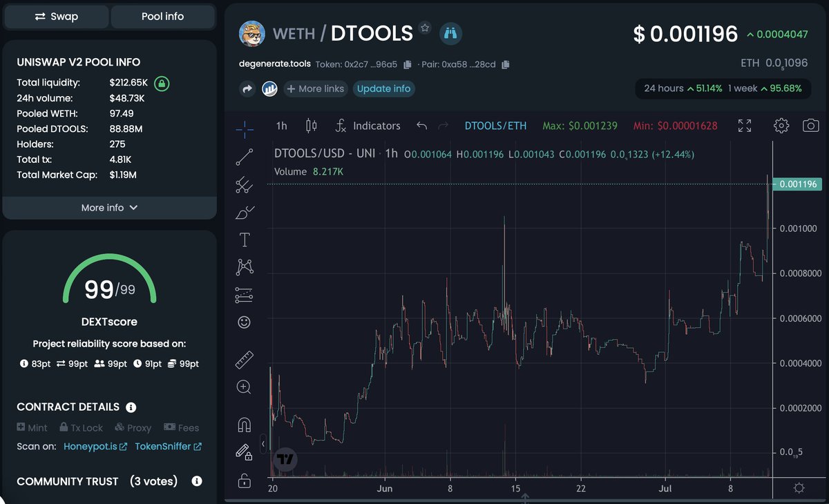Switch to the Pool info tab
829x504 pixels.
click(x=163, y=16)
